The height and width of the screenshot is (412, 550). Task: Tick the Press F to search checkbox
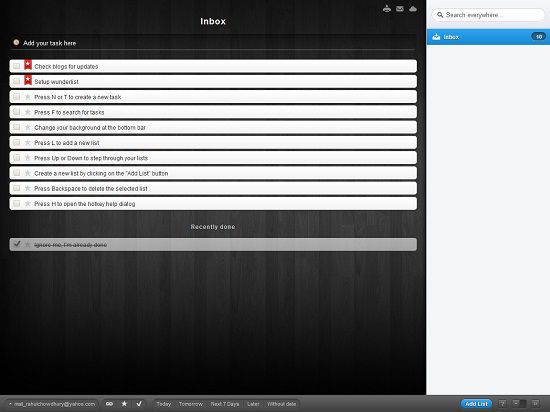pyautogui.click(x=16, y=112)
